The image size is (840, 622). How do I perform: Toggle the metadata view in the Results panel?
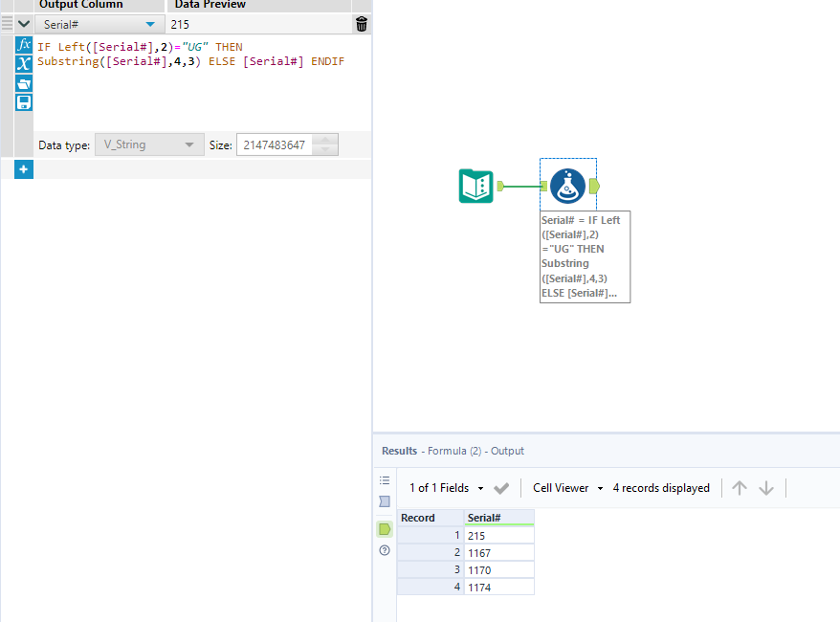click(384, 501)
